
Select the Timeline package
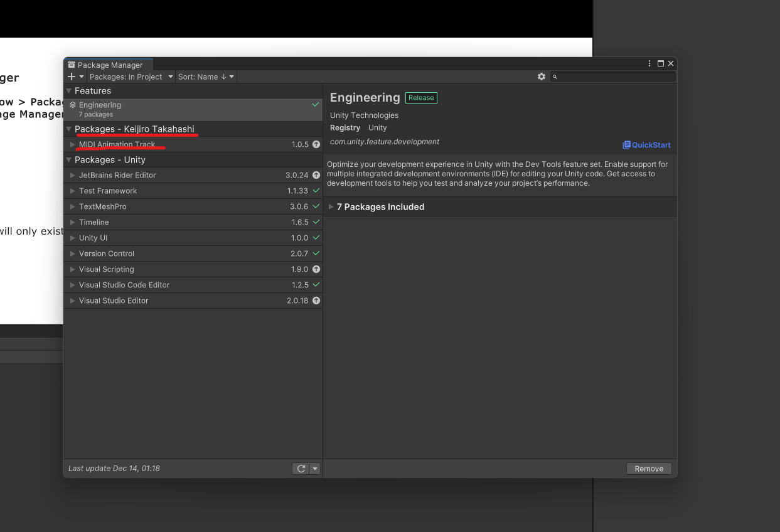[193, 222]
